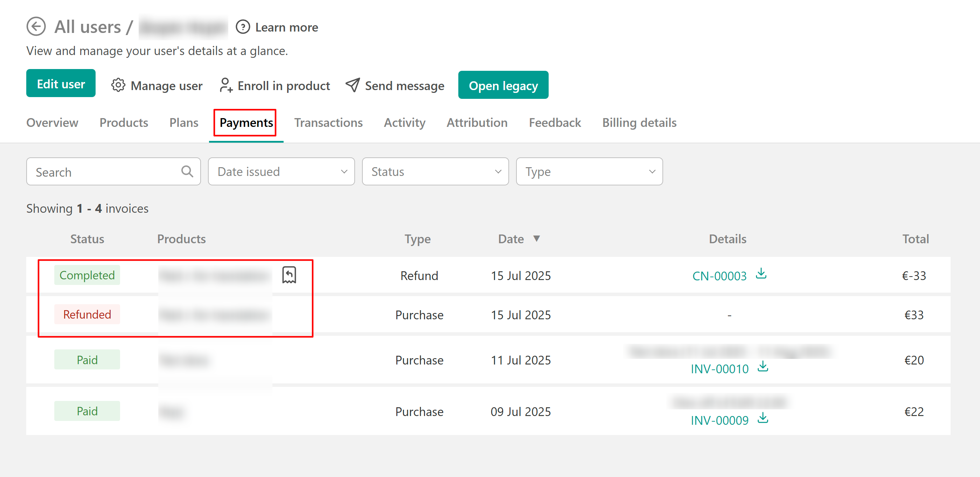980x477 pixels.
Task: Open the CN-00003 credit note link
Action: [719, 275]
